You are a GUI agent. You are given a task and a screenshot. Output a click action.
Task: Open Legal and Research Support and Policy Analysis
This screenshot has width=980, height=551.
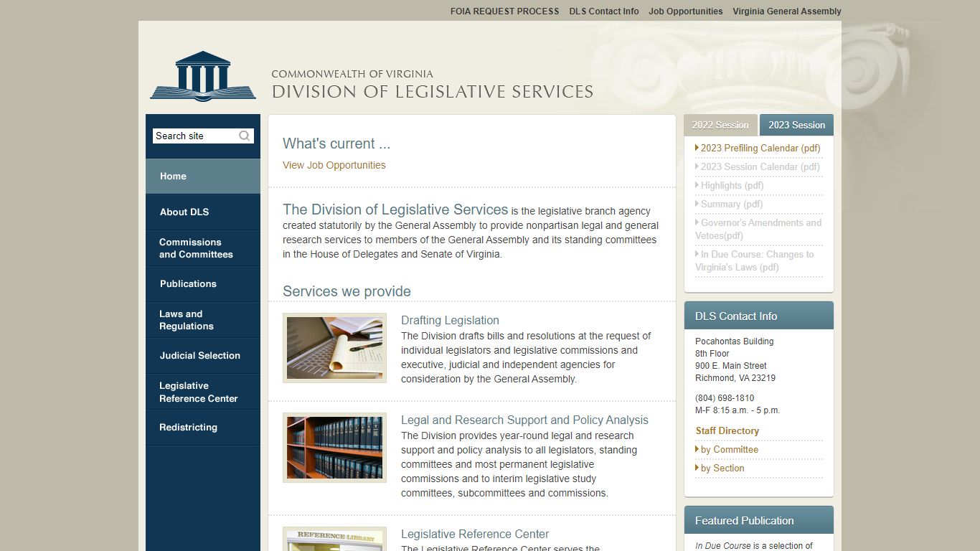[x=524, y=420]
